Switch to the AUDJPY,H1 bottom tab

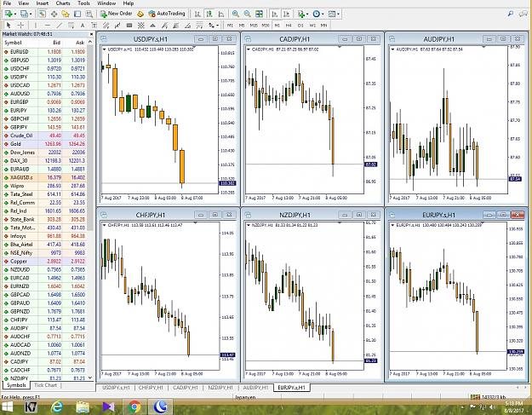click(255, 388)
